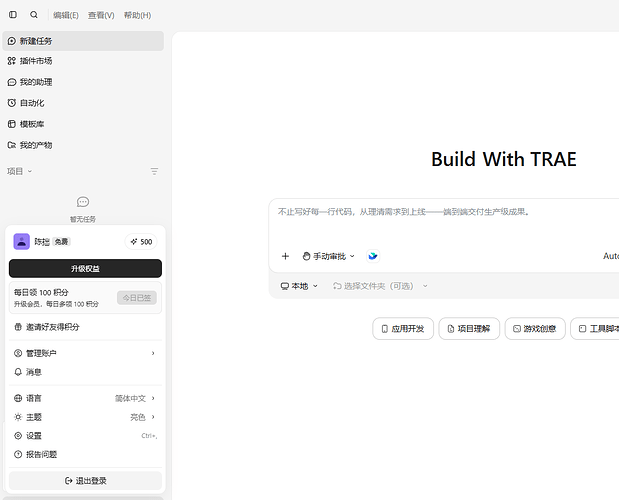The image size is (619, 500).
Task: Click the 每日领 100 积分 text
Action: [41, 292]
